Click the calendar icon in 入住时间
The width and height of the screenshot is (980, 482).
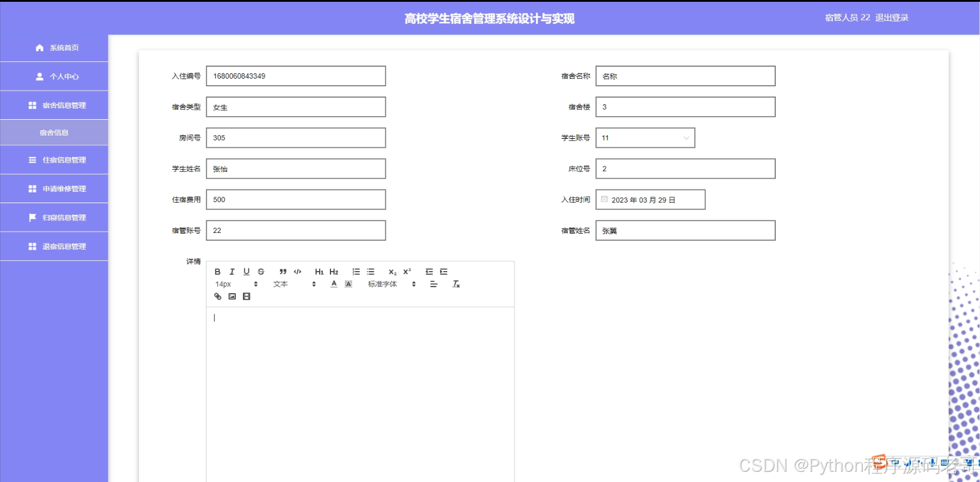coord(604,200)
